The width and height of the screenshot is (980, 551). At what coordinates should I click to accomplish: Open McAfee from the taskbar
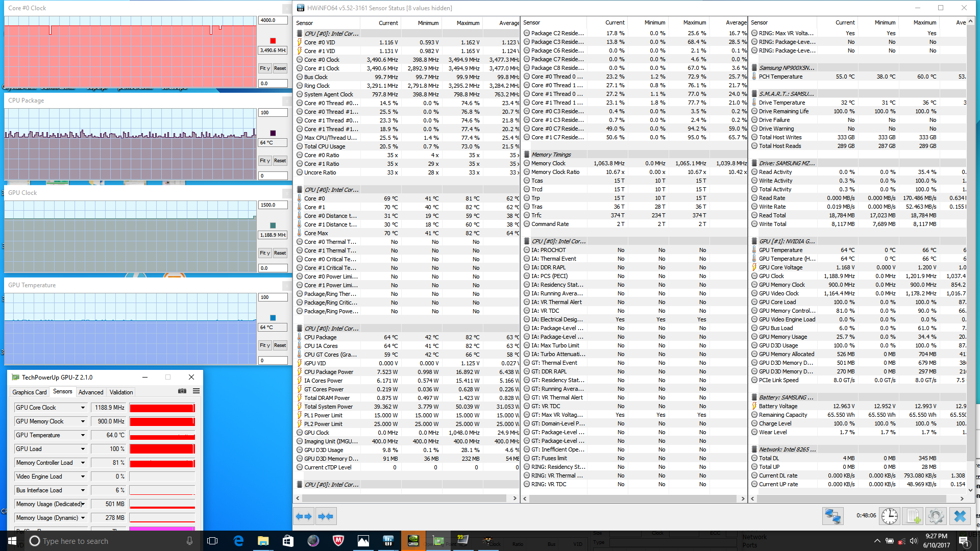click(338, 541)
